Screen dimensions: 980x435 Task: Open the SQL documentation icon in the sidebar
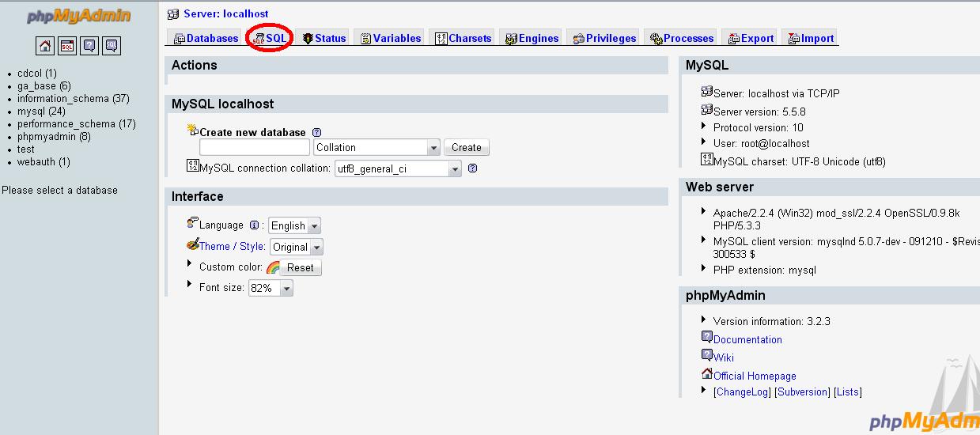[x=112, y=46]
